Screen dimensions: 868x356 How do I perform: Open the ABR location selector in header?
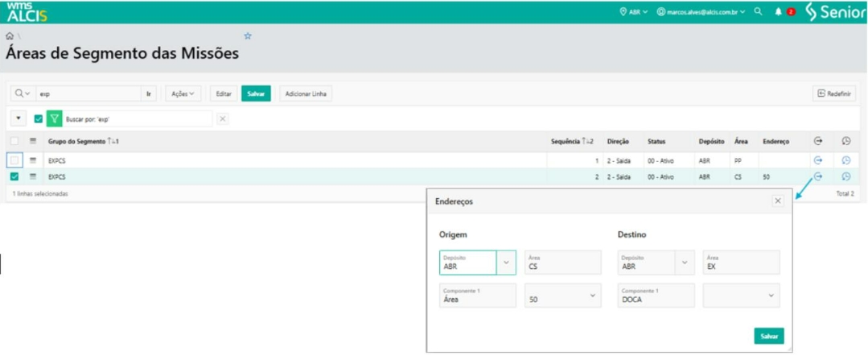point(634,11)
